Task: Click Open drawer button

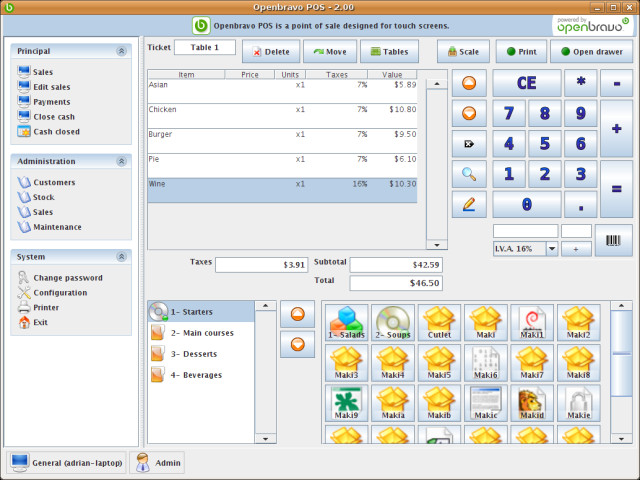Action: click(591, 51)
